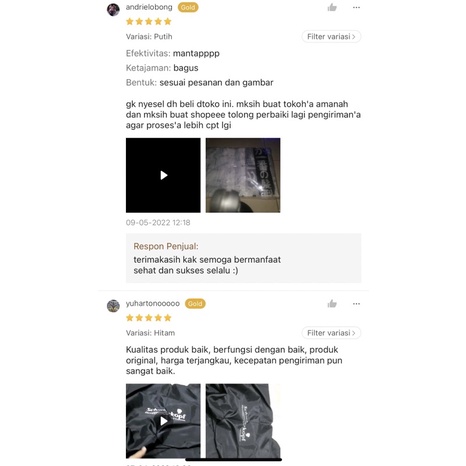Click yuhartonooooo's five-star rating
Viewport: 466px width, 466px height.
coord(149,318)
